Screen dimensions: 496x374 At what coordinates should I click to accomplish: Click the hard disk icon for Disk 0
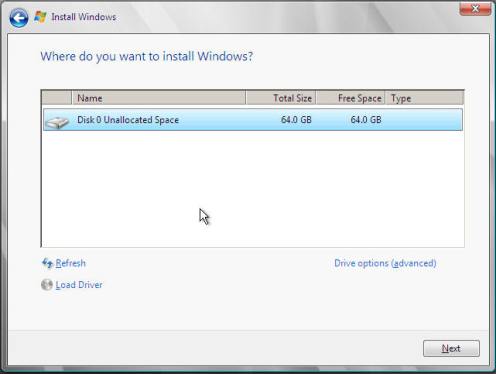click(x=57, y=122)
